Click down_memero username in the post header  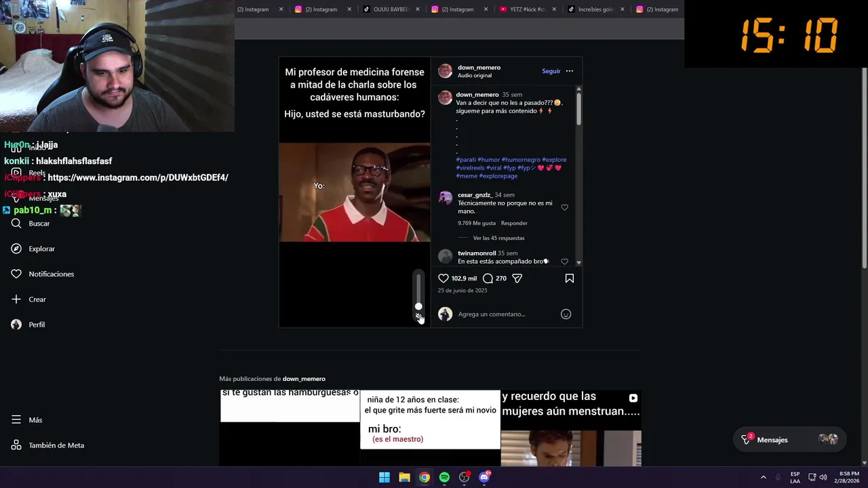pyautogui.click(x=479, y=68)
